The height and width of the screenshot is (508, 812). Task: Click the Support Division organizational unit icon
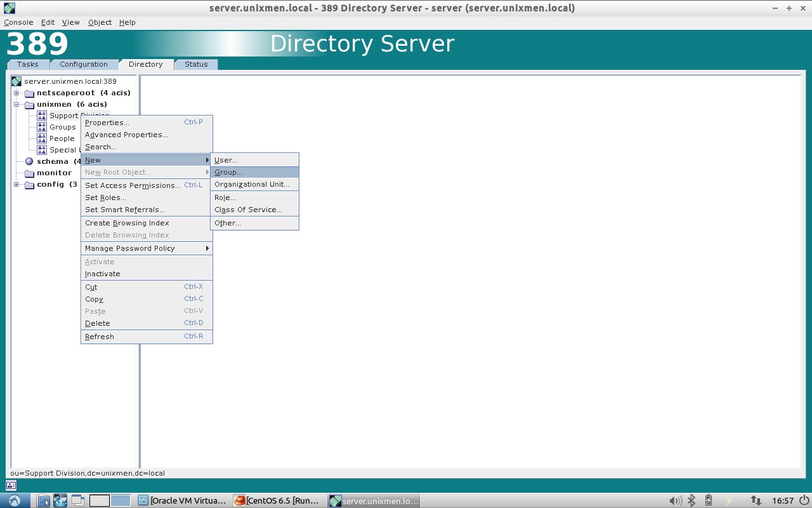[x=42, y=116]
